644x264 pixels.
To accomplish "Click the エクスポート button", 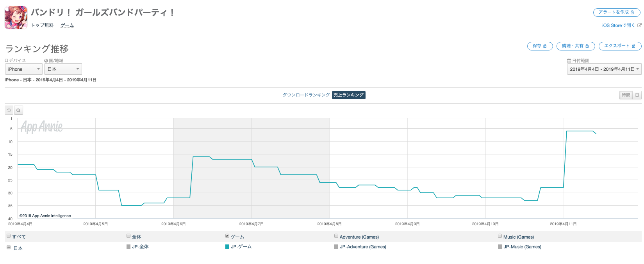I will click(620, 46).
